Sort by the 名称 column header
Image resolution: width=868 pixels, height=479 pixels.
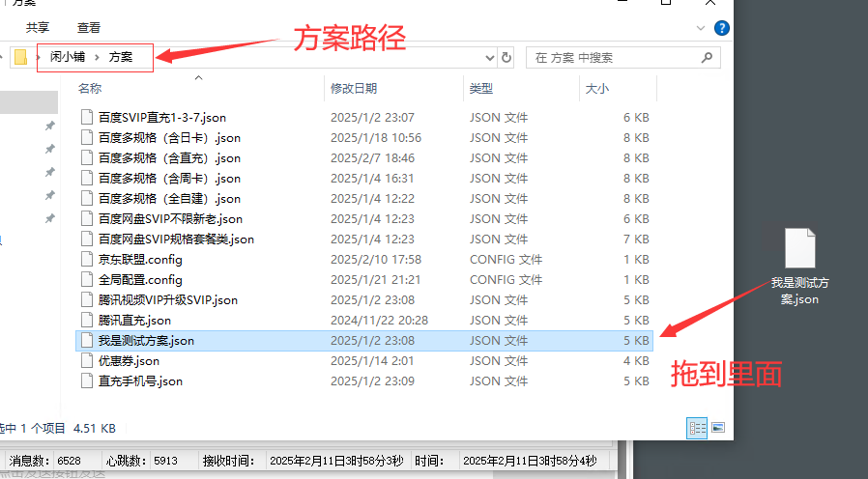coord(90,89)
